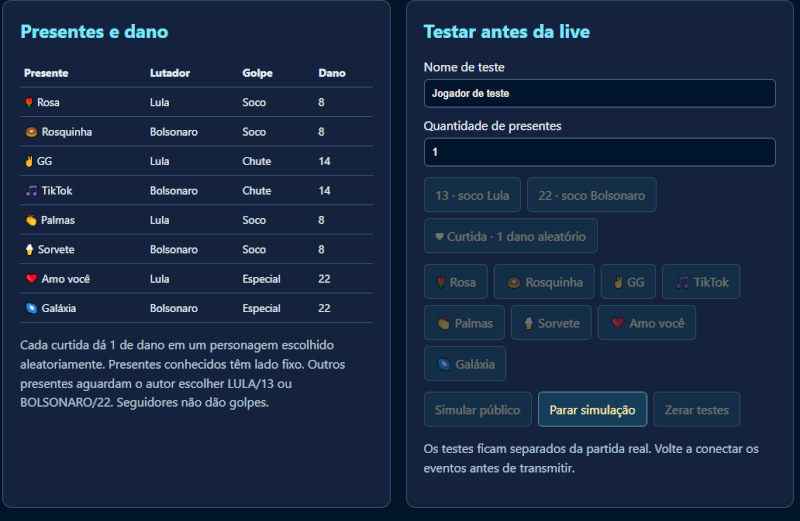Click the Quantidade de presentes field

click(x=599, y=152)
